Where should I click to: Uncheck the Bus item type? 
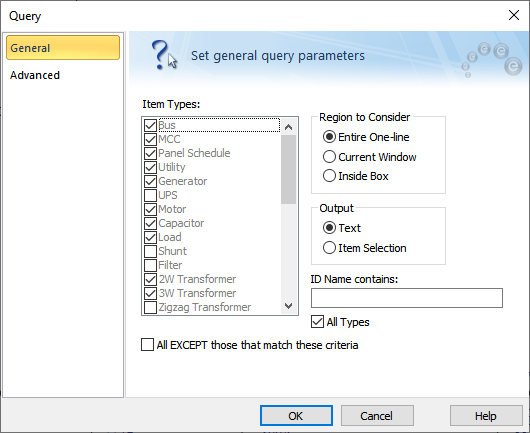click(150, 125)
